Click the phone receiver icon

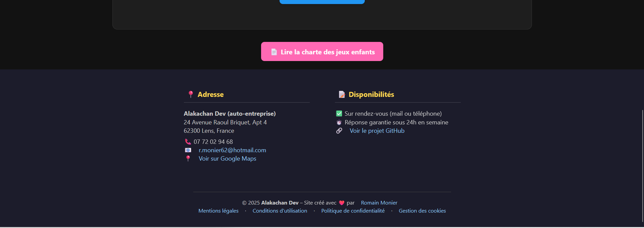click(188, 142)
